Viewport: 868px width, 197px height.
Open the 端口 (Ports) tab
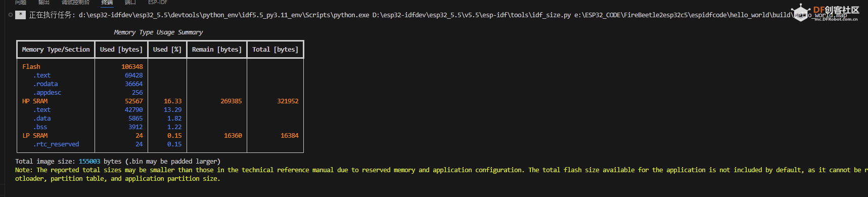pyautogui.click(x=130, y=3)
